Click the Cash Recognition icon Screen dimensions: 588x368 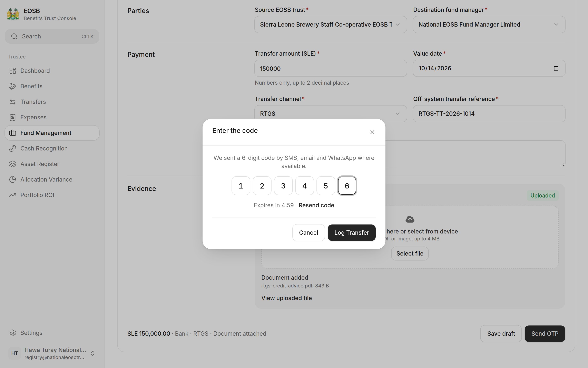(13, 148)
